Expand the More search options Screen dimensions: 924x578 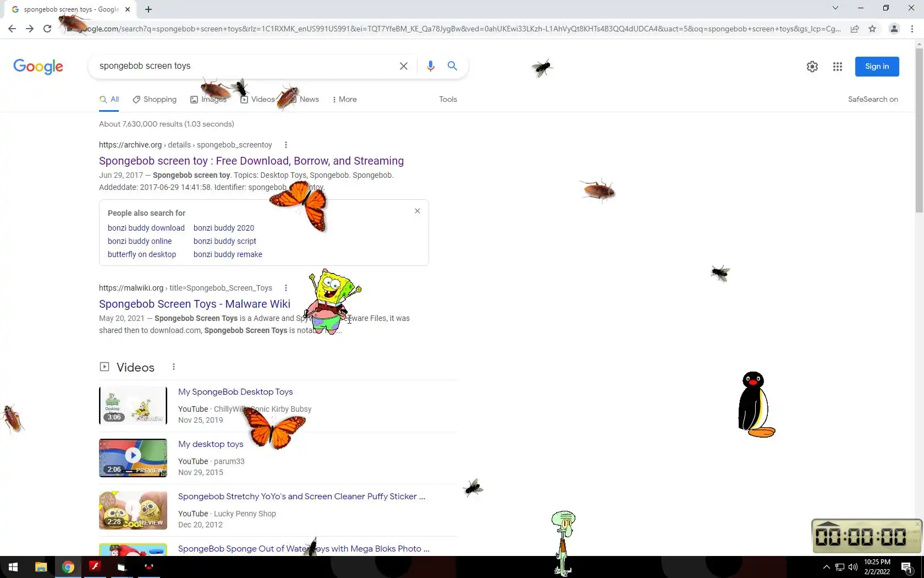345,100
